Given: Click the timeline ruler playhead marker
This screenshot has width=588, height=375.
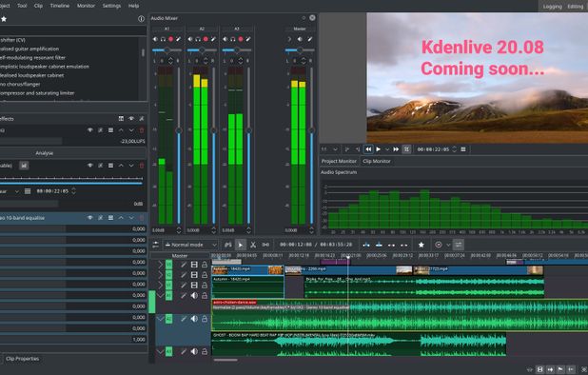Looking at the screenshot, I should point(348,257).
